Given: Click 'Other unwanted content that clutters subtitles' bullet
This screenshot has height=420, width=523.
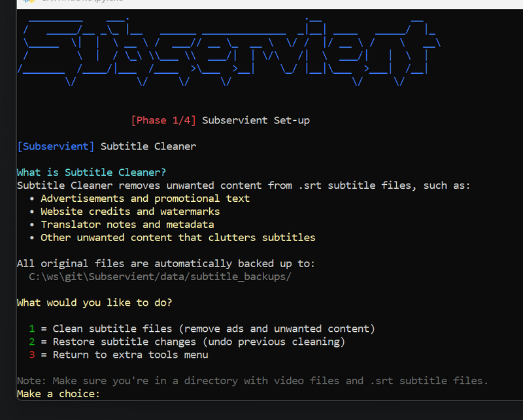Looking at the screenshot, I should pyautogui.click(x=178, y=237).
